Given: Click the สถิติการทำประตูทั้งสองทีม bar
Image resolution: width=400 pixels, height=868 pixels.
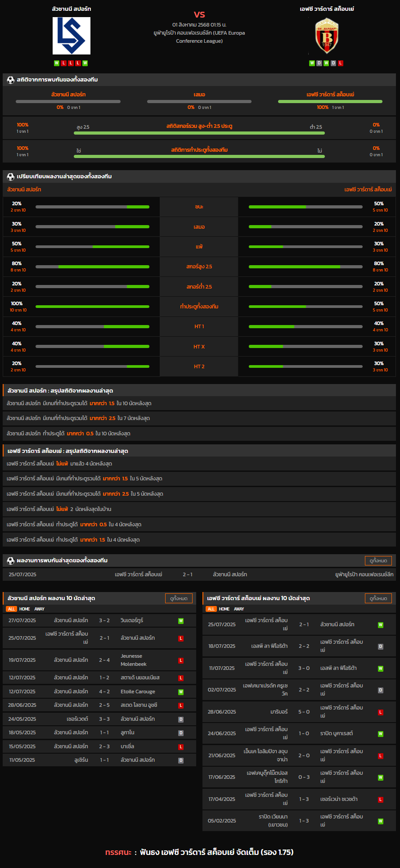Looking at the screenshot, I should (199, 157).
